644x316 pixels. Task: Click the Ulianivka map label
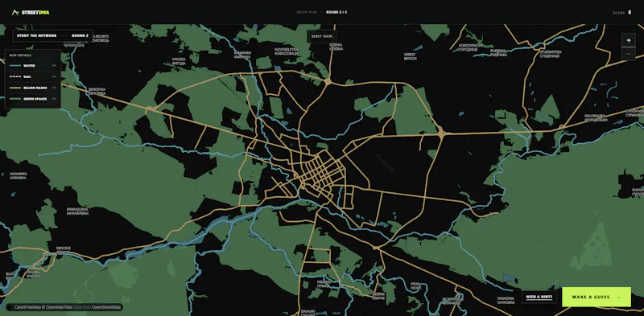point(18,175)
